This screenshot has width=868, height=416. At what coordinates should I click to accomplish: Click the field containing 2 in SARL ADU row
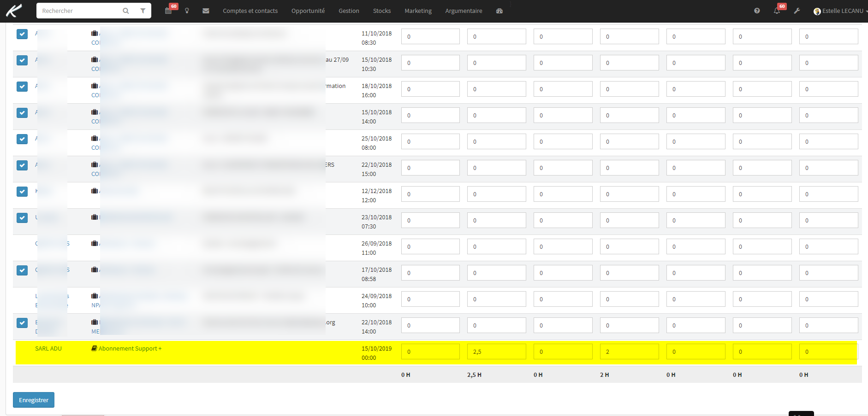(x=630, y=352)
